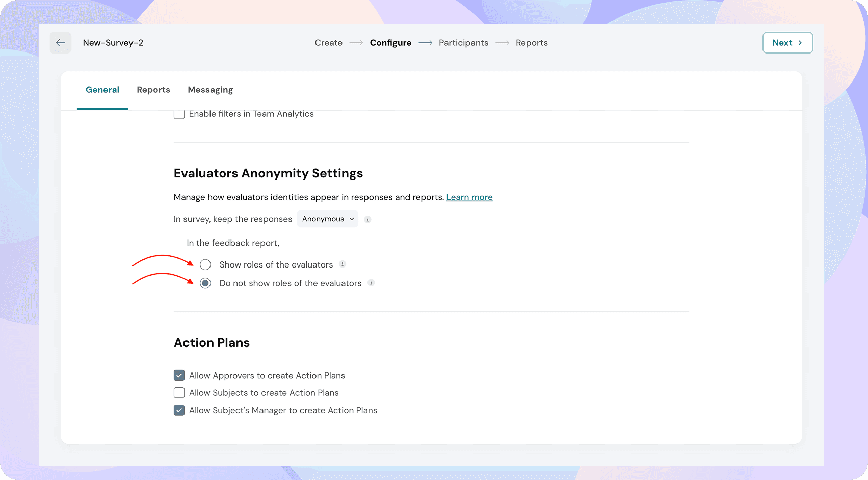The width and height of the screenshot is (868, 480).
Task: Click the back arrow icon
Action: [x=60, y=43]
